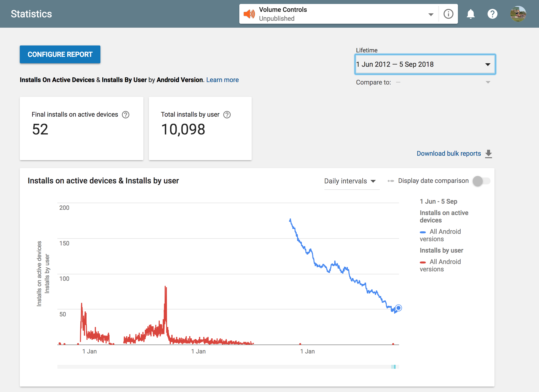Open the notifications bell

471,14
